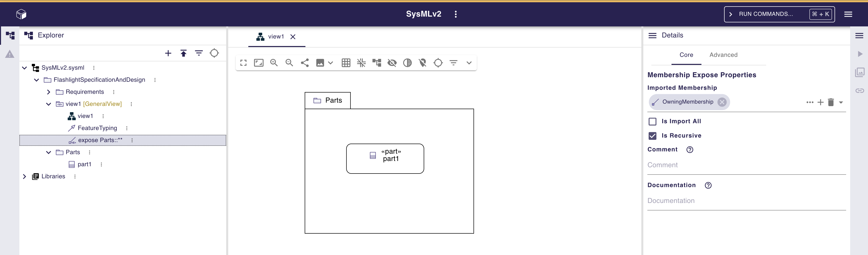Remove OwningMembership using its delete chip
Screen dimensions: 868x255
(x=722, y=102)
